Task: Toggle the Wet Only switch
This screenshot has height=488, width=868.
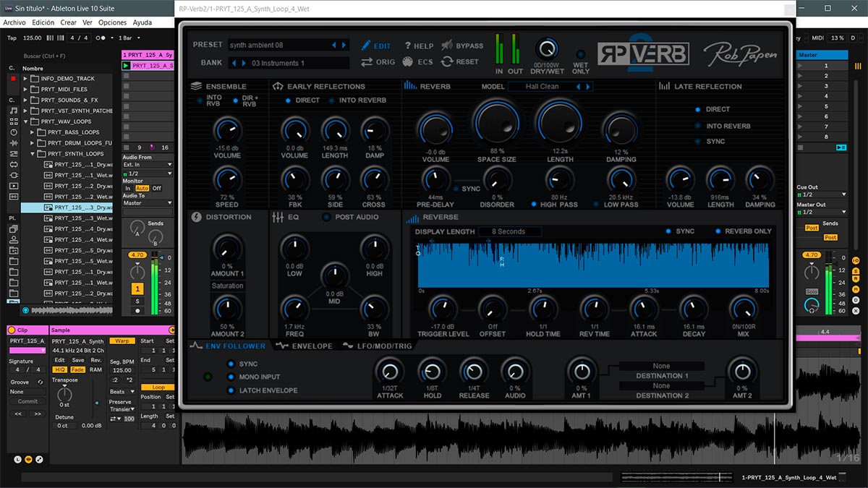Action: [x=580, y=55]
